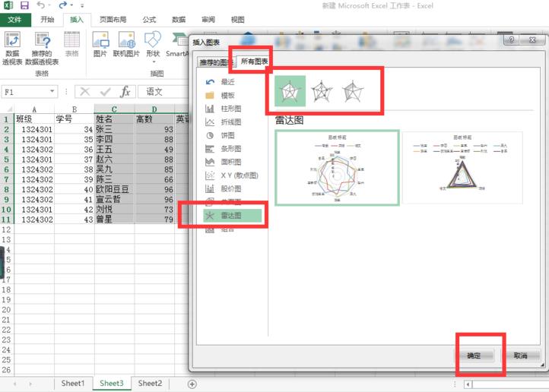Click the formula bar cancel X icon
Viewport: 549px width, 392px height.
pyautogui.click(x=84, y=92)
